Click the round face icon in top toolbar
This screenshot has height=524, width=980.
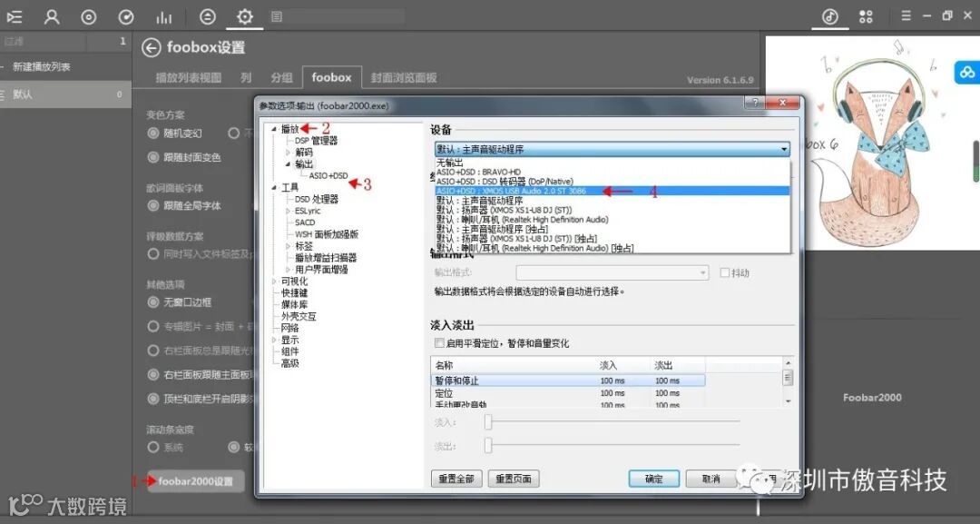tap(208, 17)
